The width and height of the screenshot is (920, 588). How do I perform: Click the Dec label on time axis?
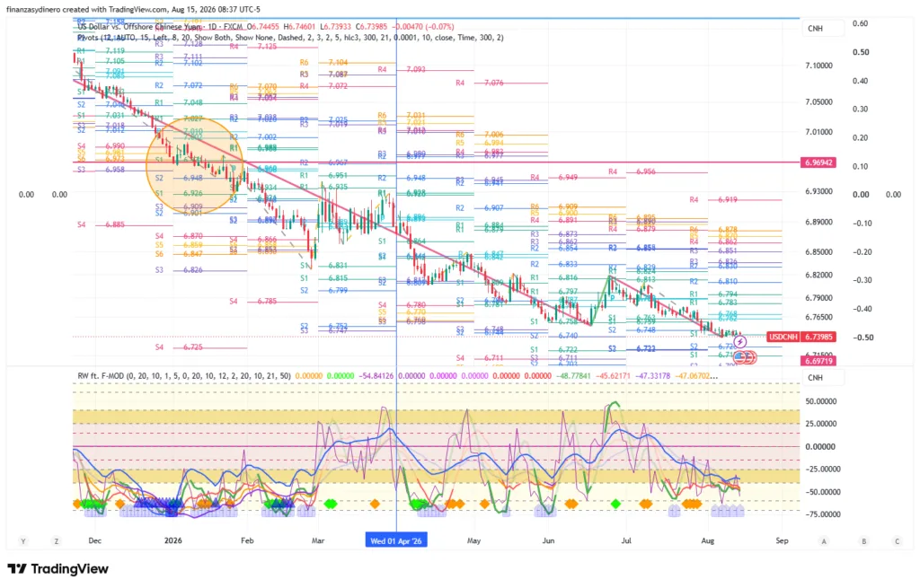point(95,540)
